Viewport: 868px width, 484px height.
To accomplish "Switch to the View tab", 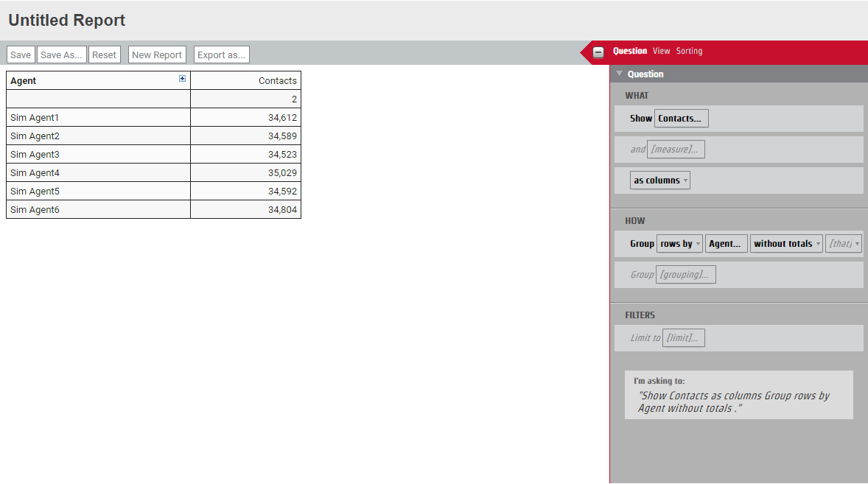I will [x=661, y=51].
